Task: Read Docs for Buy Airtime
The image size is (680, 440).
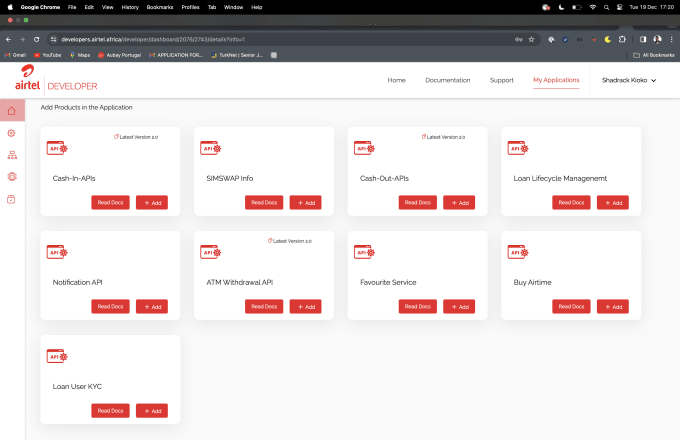Action: tap(571, 306)
